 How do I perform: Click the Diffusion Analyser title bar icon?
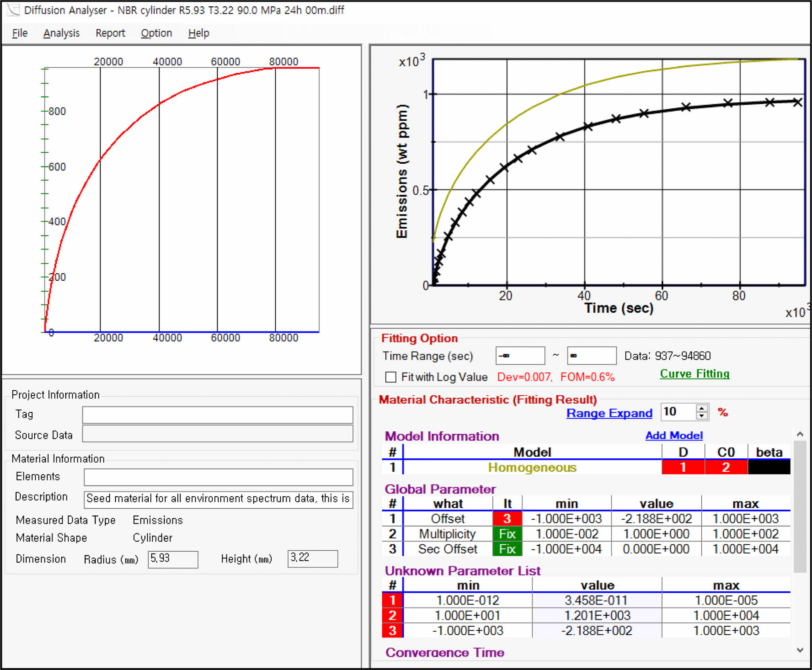[x=13, y=10]
